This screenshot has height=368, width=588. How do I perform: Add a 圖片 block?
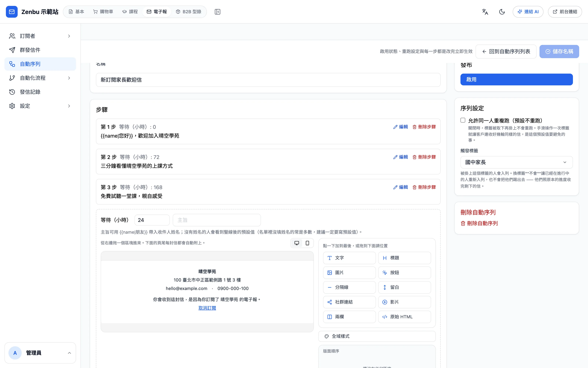pyautogui.click(x=349, y=273)
